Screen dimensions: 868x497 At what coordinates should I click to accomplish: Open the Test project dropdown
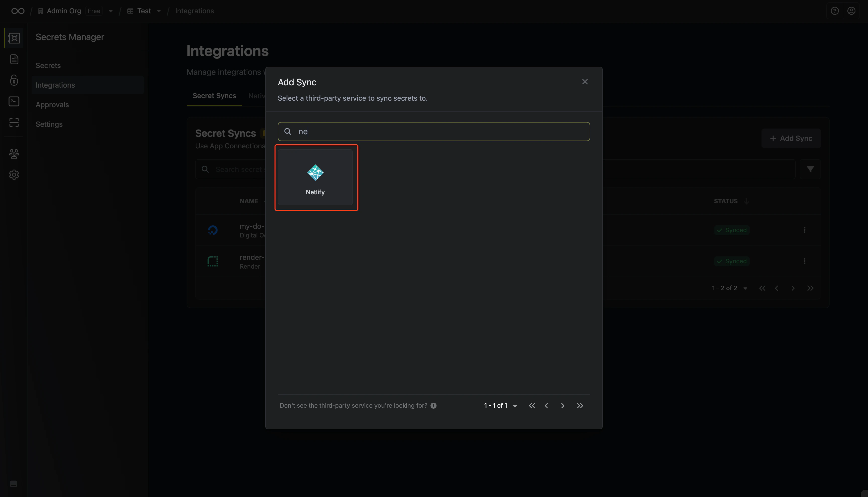click(x=159, y=11)
